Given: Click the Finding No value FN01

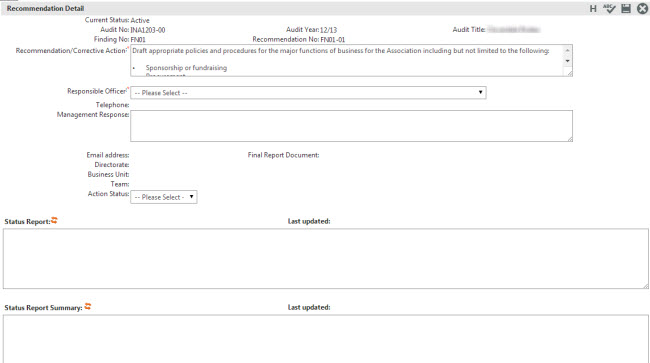Looking at the screenshot, I should [x=138, y=40].
